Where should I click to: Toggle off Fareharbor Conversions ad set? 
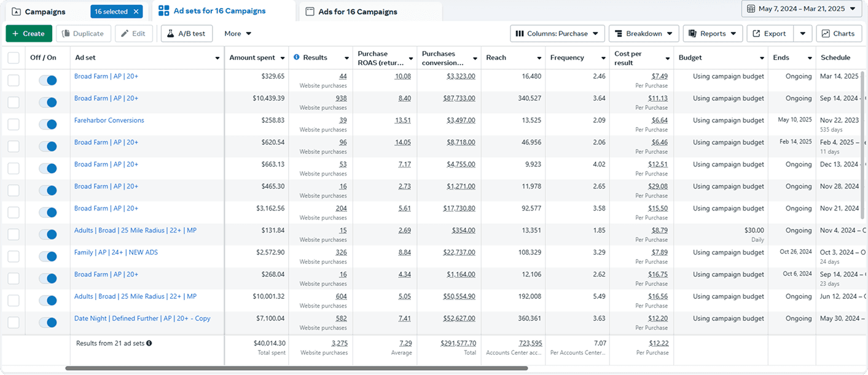coord(47,125)
